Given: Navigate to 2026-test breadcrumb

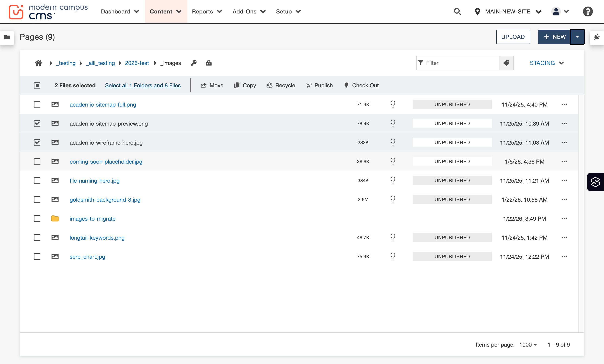Looking at the screenshot, I should point(137,63).
